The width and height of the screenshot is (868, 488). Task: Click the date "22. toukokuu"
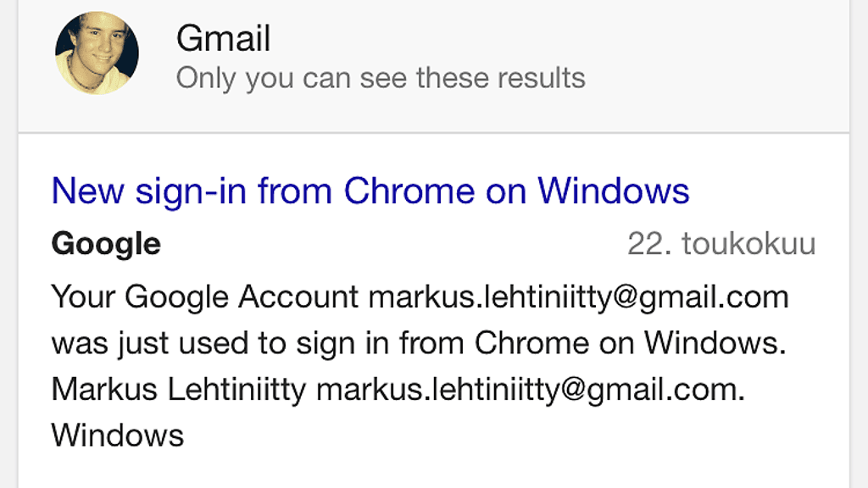(721, 244)
